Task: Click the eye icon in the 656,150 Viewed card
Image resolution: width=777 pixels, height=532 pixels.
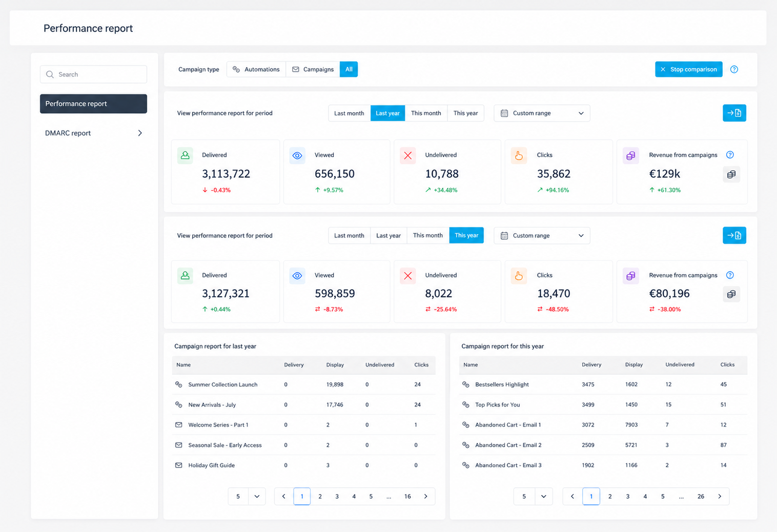Action: pos(297,155)
